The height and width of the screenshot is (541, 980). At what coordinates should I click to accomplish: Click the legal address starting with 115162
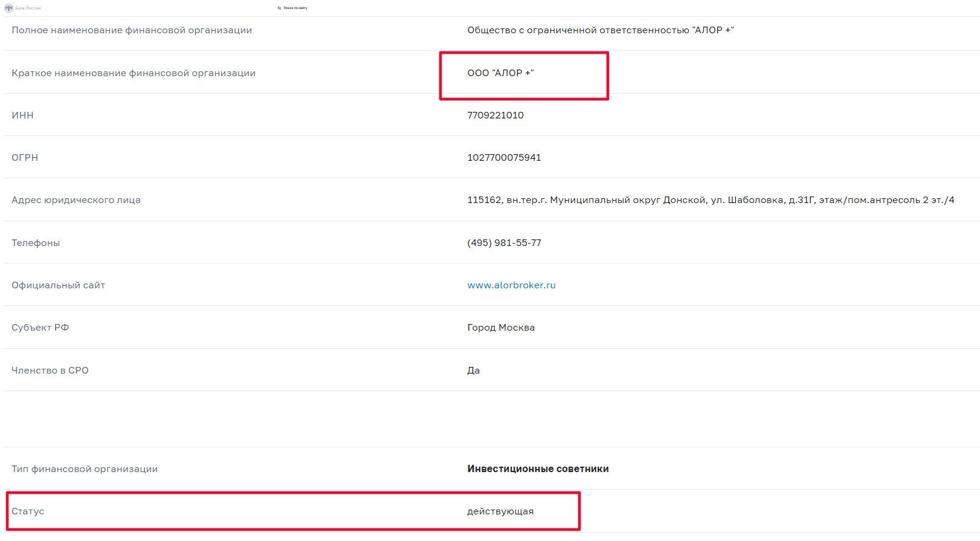(x=711, y=200)
